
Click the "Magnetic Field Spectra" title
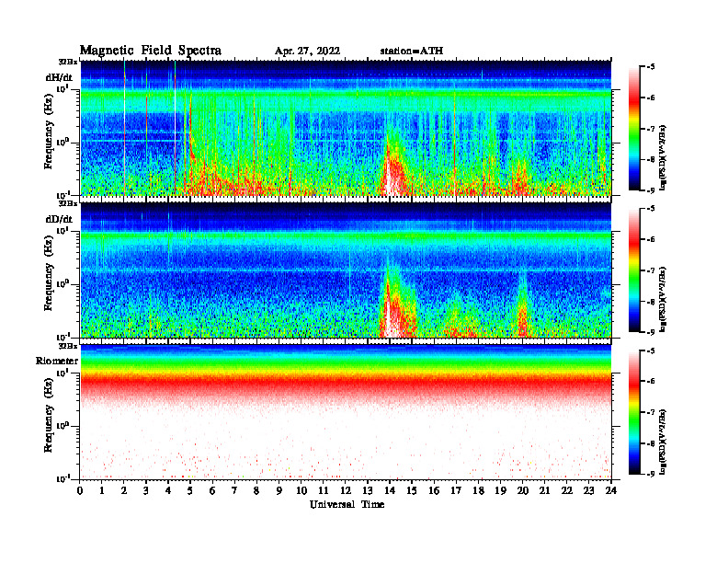click(151, 51)
